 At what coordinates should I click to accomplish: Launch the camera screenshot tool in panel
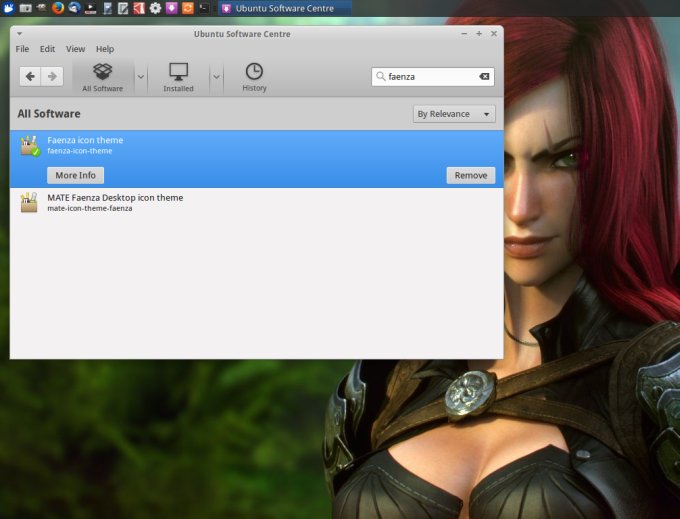[26, 8]
